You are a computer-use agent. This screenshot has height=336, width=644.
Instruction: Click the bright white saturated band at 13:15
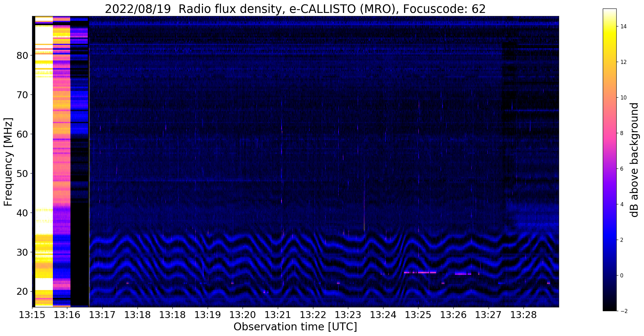coord(44,161)
